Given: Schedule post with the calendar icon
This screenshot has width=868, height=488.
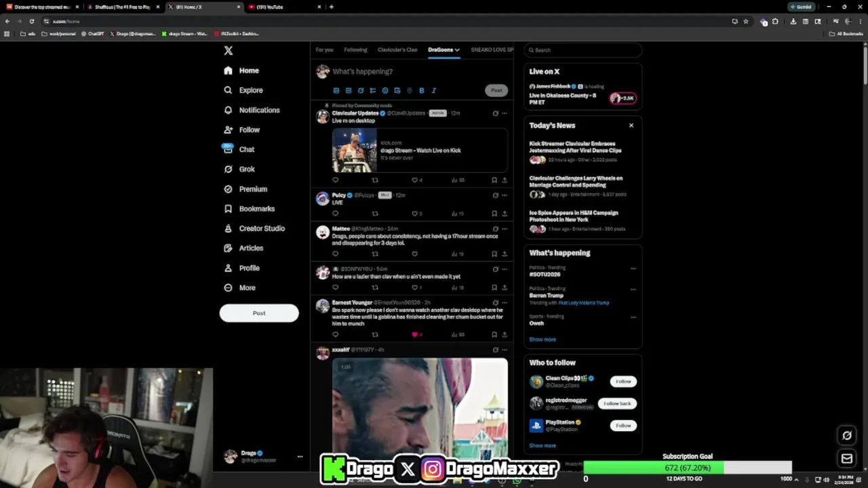Looking at the screenshot, I should pos(397,90).
